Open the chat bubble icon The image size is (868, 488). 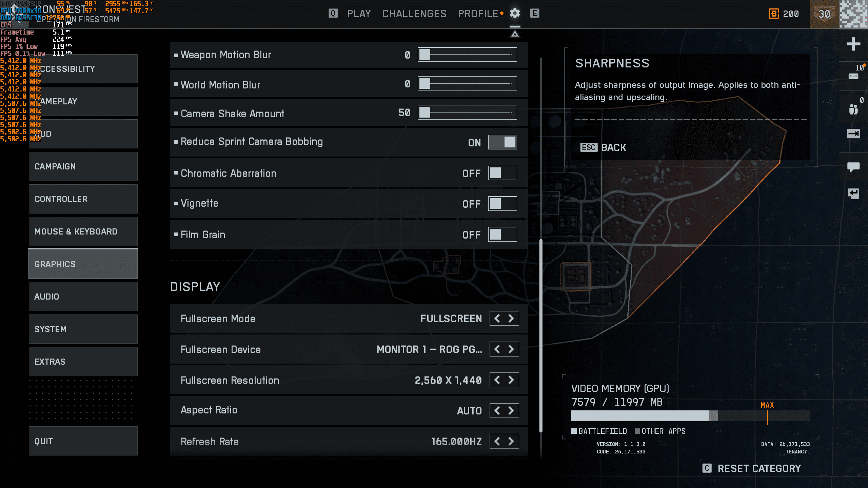pos(854,167)
